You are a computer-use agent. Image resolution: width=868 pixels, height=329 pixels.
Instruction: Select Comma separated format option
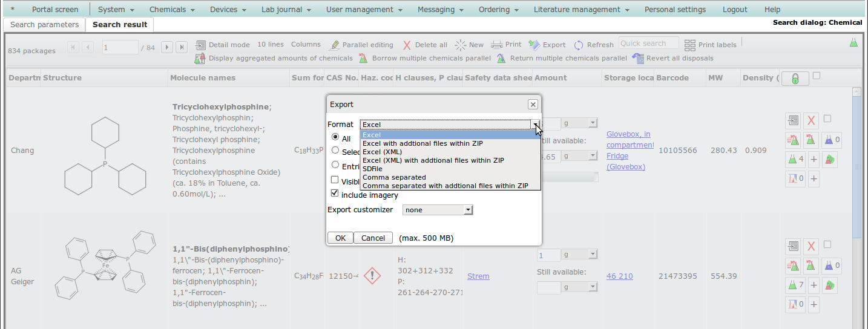394,177
